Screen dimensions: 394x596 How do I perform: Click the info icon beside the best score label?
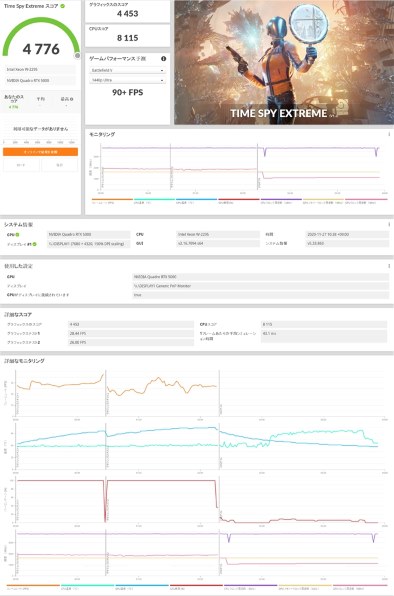(71, 99)
